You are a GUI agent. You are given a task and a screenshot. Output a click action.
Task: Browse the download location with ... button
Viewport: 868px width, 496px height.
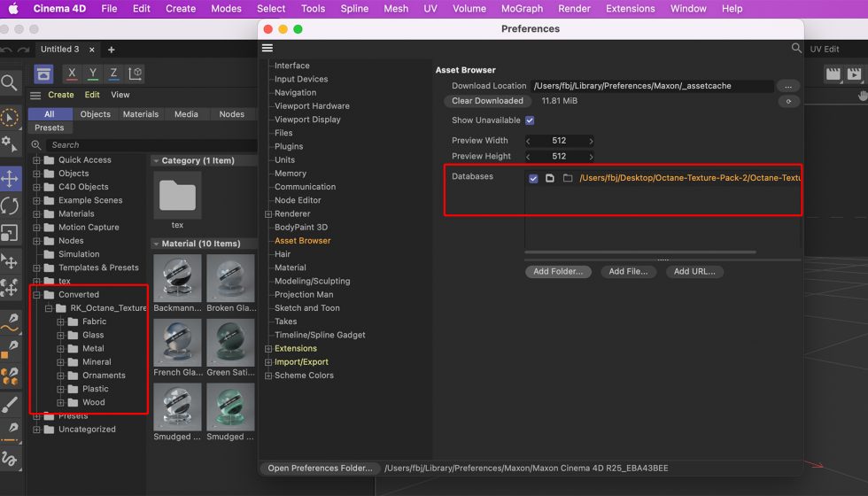tap(788, 86)
